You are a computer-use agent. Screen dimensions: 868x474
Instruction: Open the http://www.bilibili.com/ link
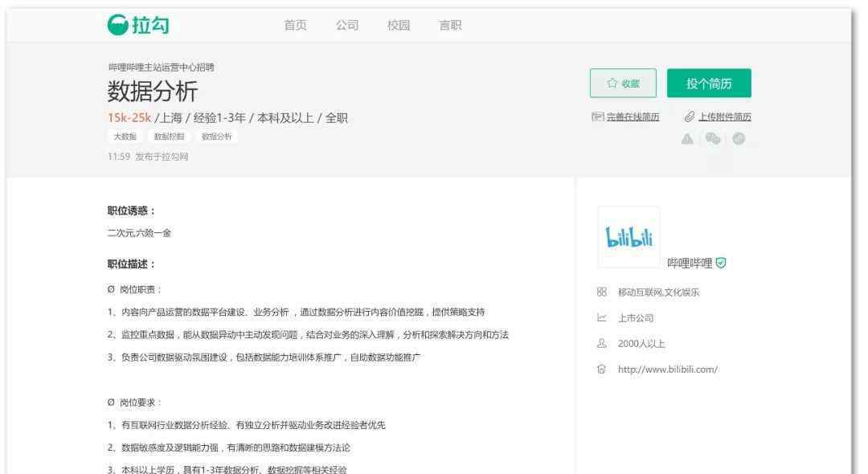click(668, 370)
